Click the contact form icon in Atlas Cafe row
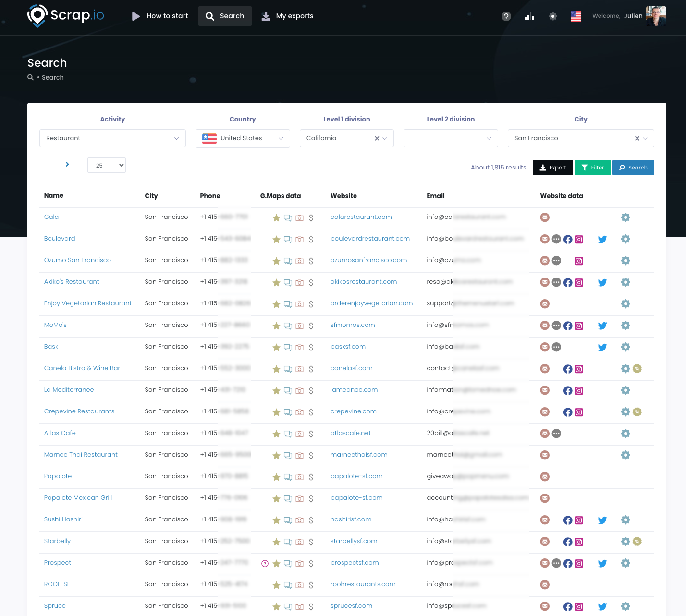 pos(556,434)
